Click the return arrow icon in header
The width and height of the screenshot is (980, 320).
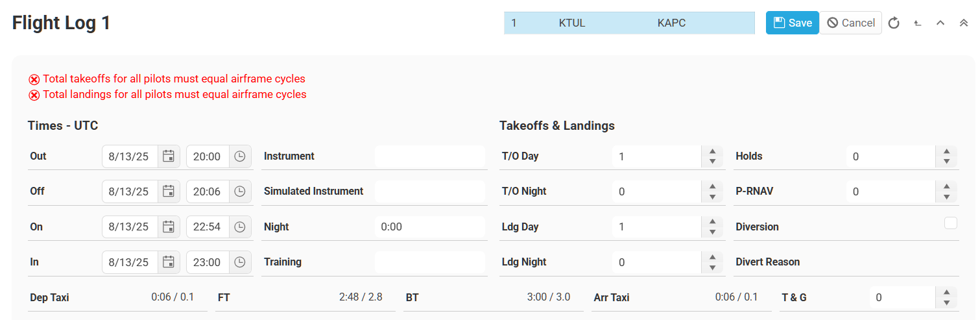tap(917, 23)
